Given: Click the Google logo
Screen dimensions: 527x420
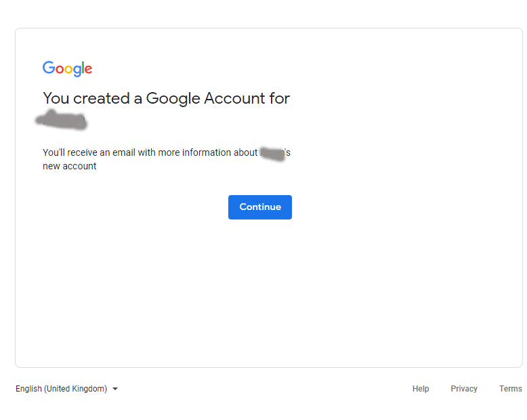Looking at the screenshot, I should (x=67, y=68).
